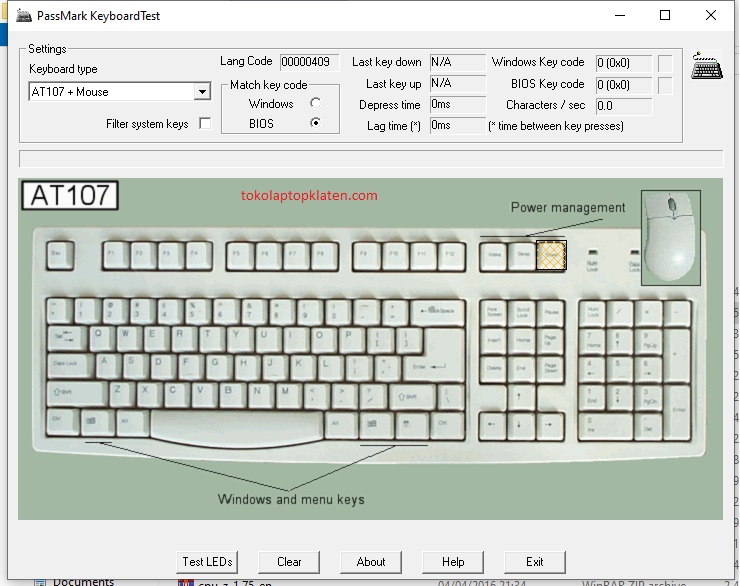Click the Wake key on keyboard image
740x586 pixels.
tap(494, 256)
